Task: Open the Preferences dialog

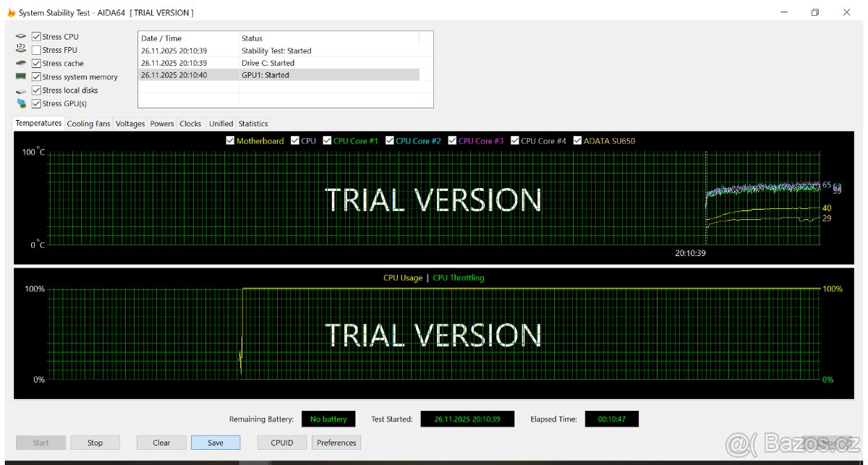Action: point(336,443)
